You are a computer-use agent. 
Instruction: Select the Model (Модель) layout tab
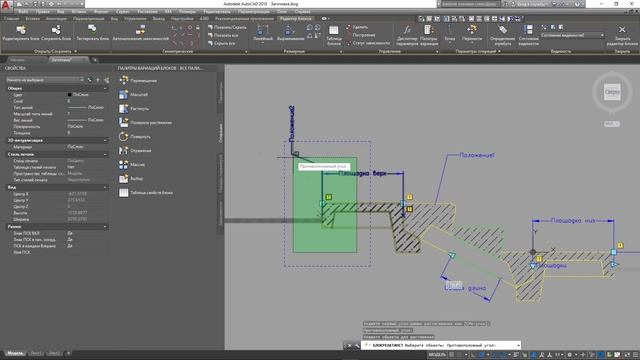15,353
